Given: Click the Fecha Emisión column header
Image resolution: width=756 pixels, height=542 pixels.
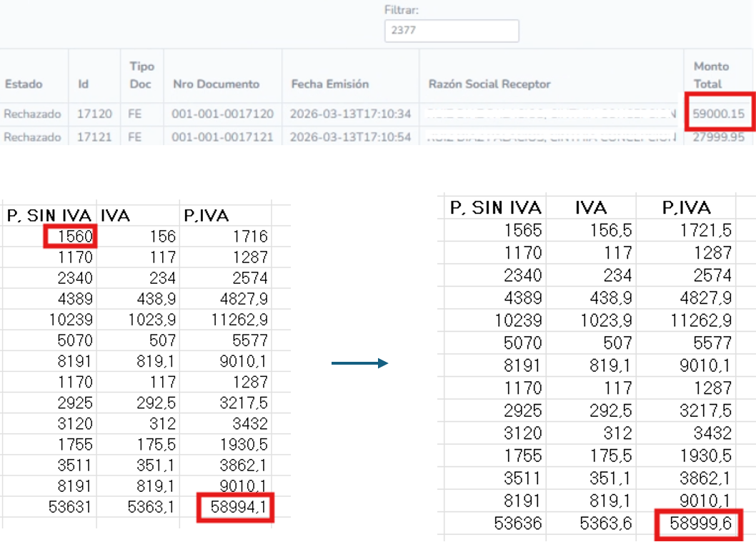Looking at the screenshot, I should click(329, 84).
